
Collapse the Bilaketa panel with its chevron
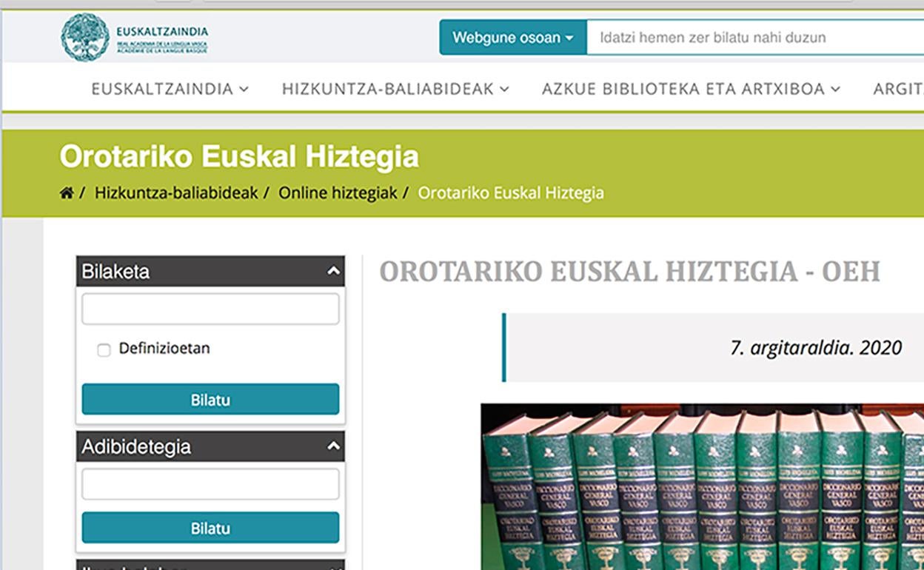click(333, 272)
